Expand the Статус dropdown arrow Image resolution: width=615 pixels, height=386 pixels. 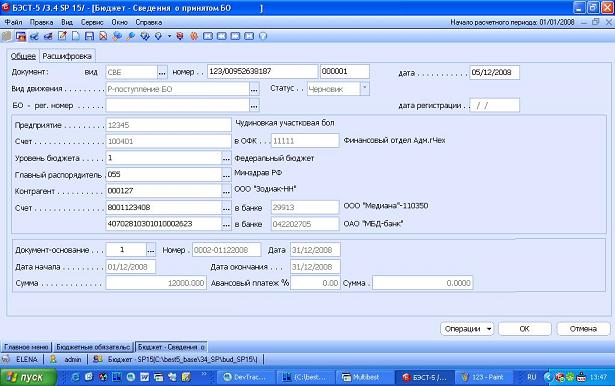tap(365, 89)
